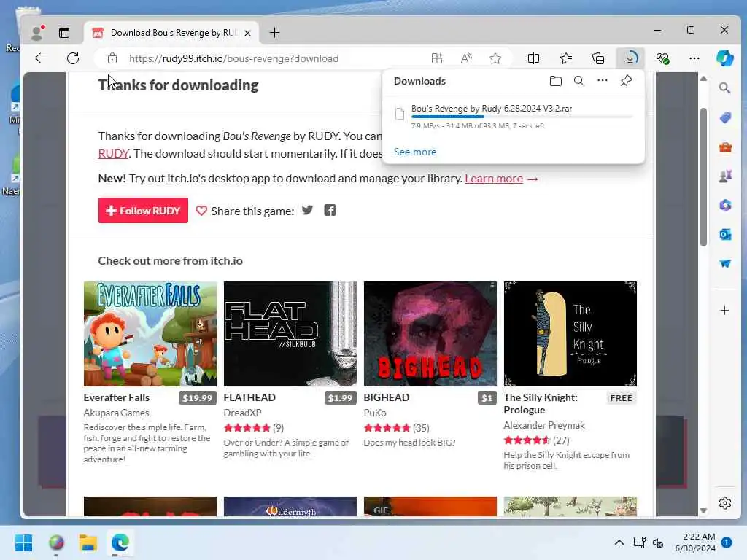This screenshot has width=747, height=560.
Task: Open the BIGHEAD game thumbnail
Action: tap(430, 334)
